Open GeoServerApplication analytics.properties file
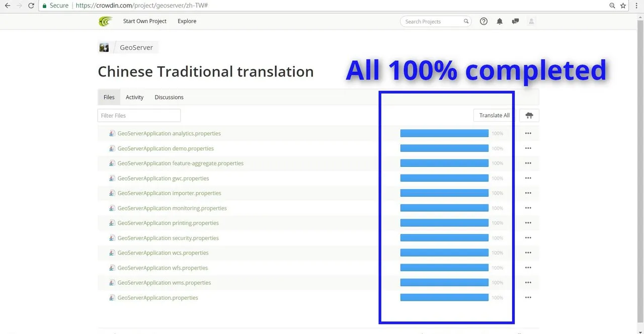Screen dimensions: 644x334 click(x=169, y=133)
